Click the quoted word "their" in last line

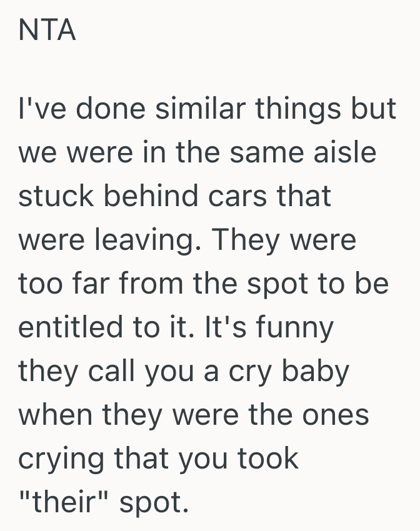63,502
